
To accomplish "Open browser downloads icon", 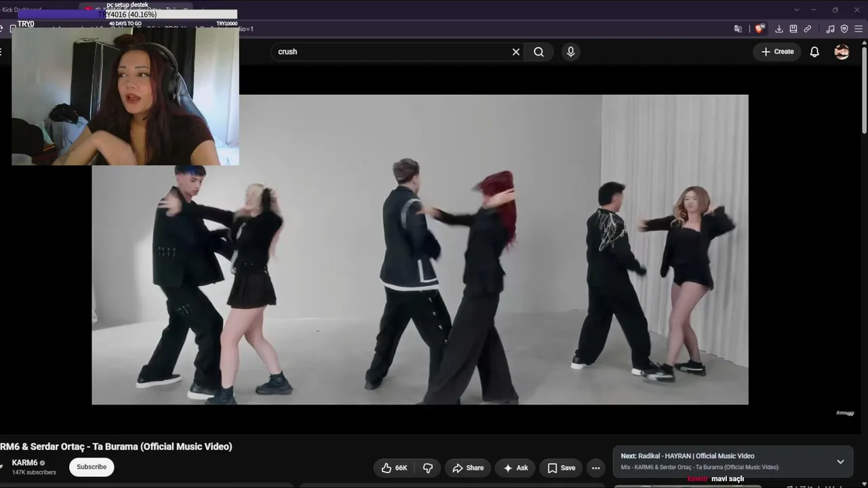I will pyautogui.click(x=779, y=29).
